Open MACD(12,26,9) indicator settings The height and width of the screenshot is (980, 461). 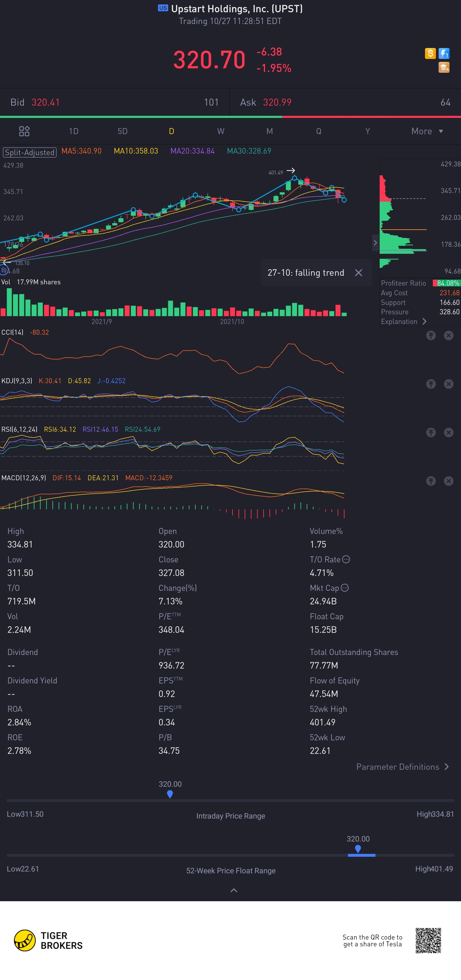click(23, 478)
